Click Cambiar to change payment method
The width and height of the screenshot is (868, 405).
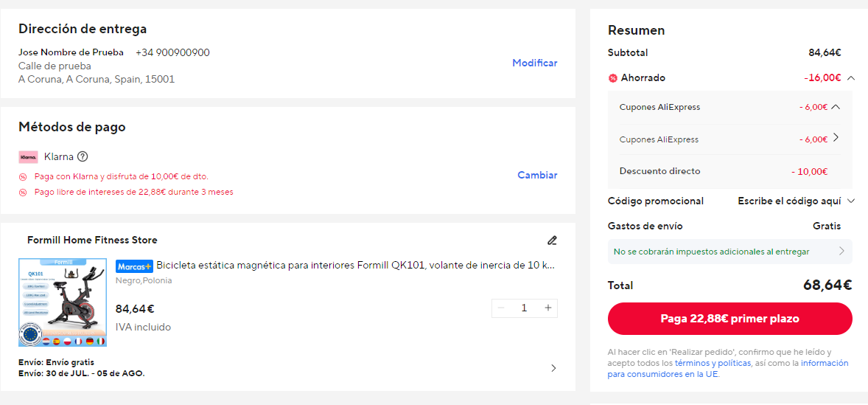[x=537, y=175]
